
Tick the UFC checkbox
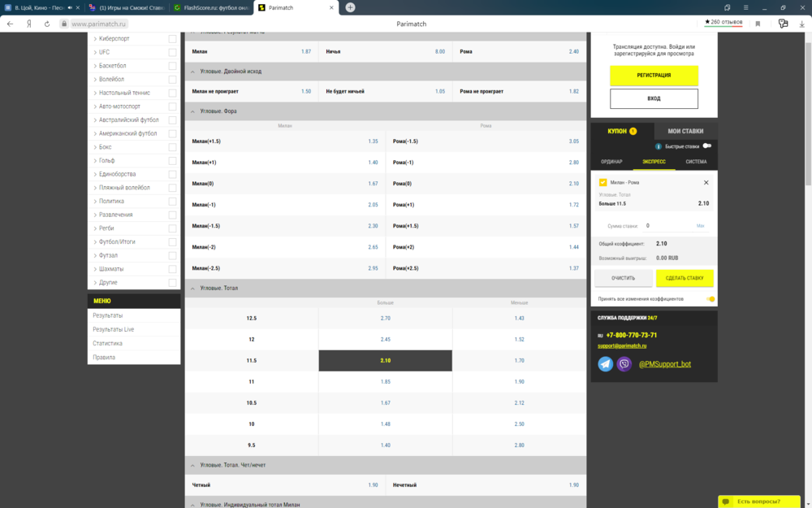(172, 52)
